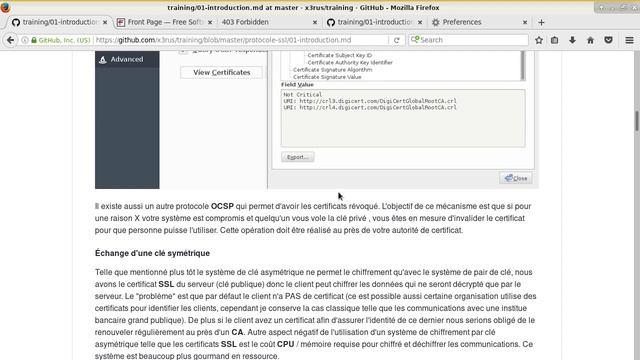The image size is (640, 360).
Task: Click the site info icon in address bar
Action: (25, 40)
